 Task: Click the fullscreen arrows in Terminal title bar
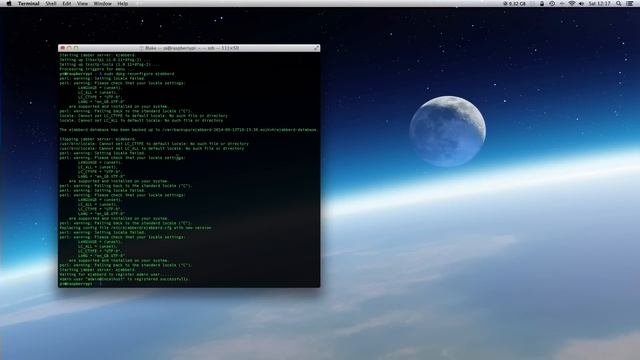(316, 48)
